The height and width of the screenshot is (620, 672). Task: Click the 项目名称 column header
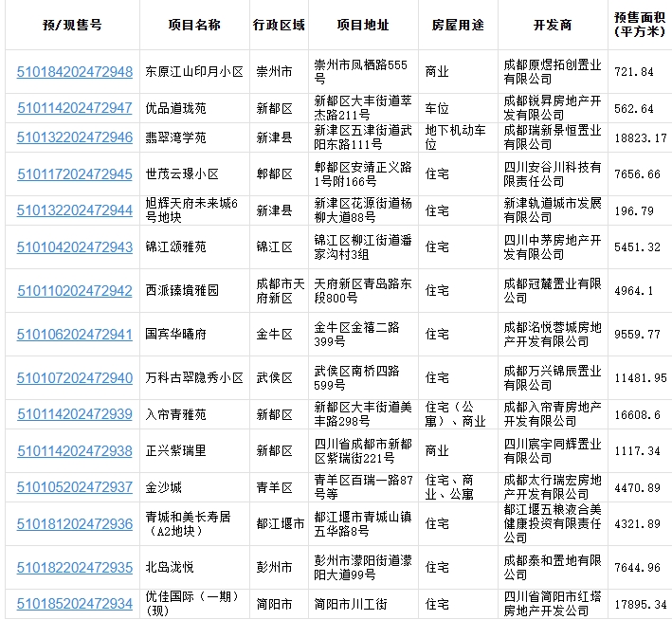click(194, 25)
